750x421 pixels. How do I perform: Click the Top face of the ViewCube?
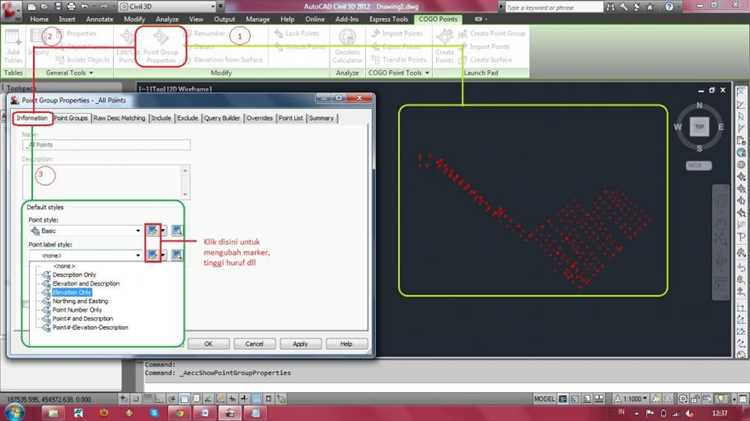(x=699, y=126)
